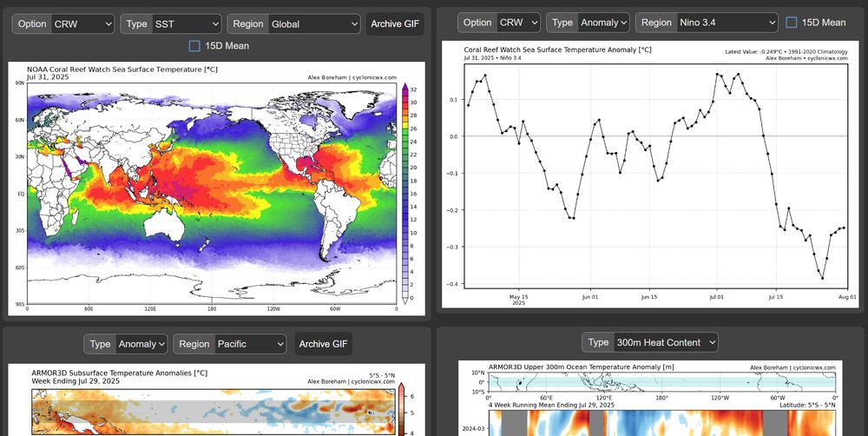Enable 15D Mean checkbox under SST panel
The width and height of the screenshot is (868, 436).
pyautogui.click(x=194, y=46)
